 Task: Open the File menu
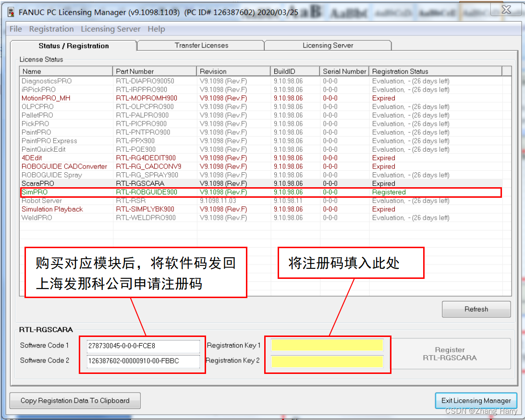point(16,29)
